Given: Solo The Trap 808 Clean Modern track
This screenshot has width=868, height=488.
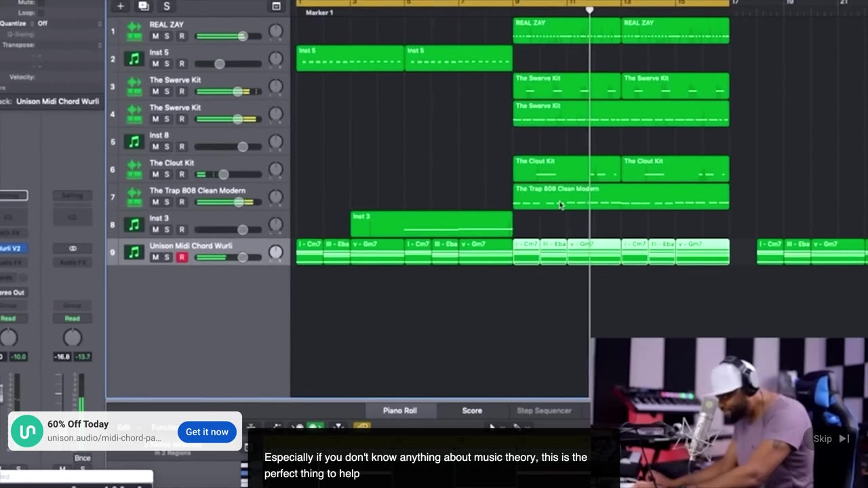Looking at the screenshot, I should tap(167, 202).
